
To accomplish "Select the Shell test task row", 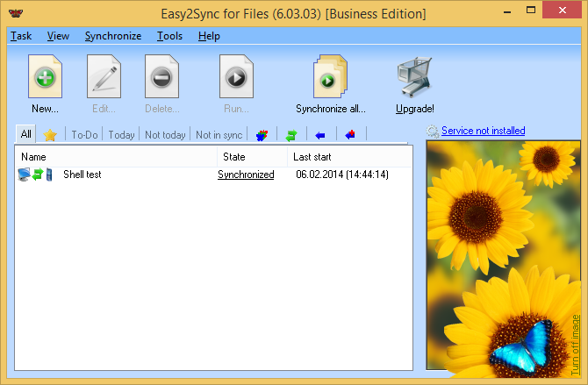I will [x=82, y=175].
